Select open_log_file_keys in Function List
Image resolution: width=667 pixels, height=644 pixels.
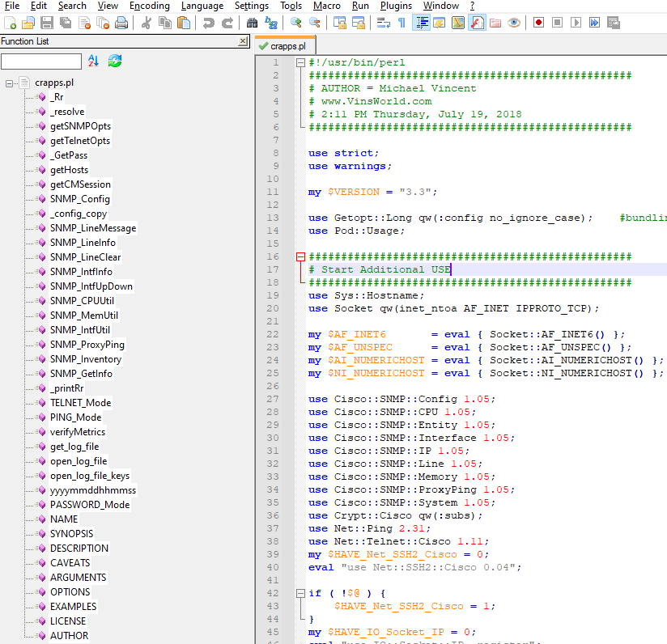[90, 476]
